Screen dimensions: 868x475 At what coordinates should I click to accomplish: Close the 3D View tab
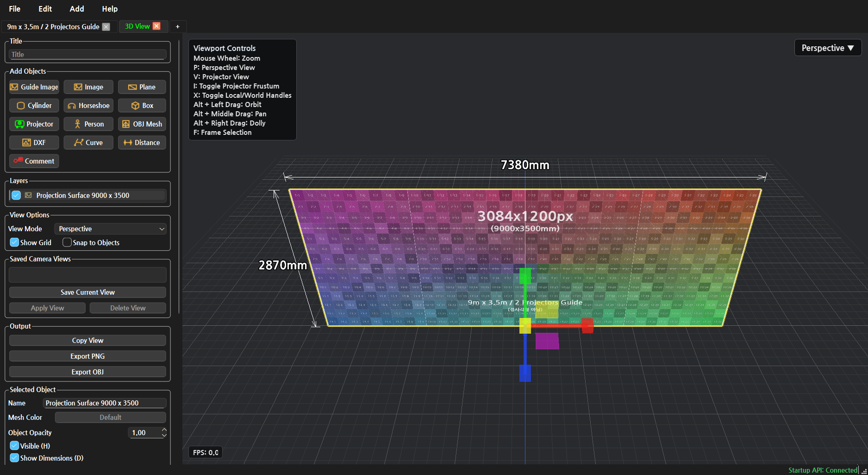point(156,26)
